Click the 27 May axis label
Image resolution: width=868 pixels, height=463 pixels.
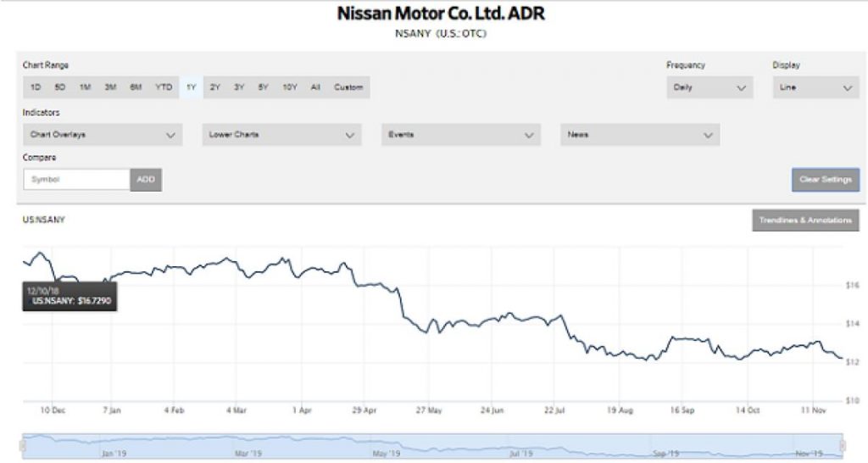pos(429,410)
